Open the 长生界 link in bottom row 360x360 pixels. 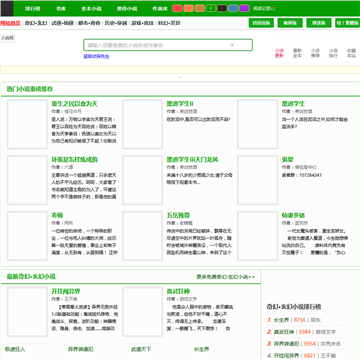pos(201,349)
